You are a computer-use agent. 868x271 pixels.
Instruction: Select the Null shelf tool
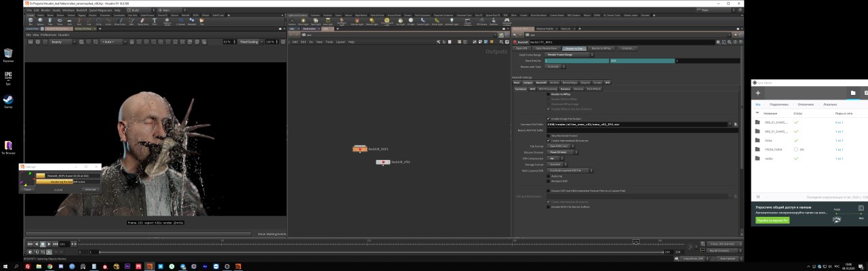point(79,21)
